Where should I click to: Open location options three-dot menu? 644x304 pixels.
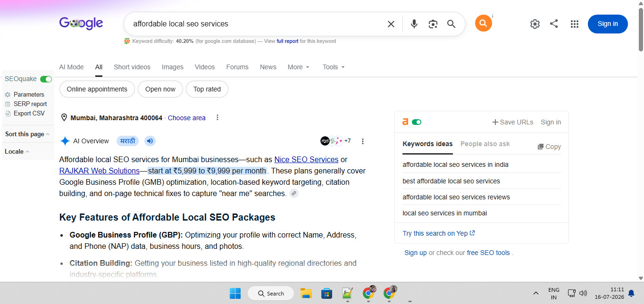click(217, 117)
